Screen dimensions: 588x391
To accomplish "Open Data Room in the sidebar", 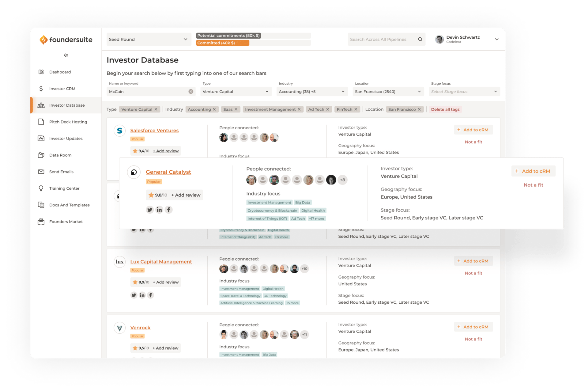I will (60, 155).
